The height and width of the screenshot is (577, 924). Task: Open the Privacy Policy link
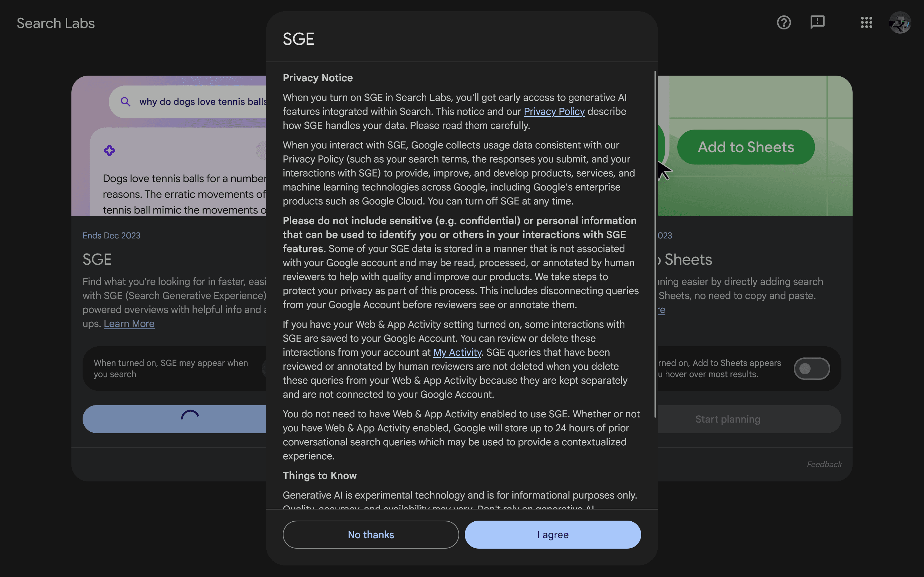click(x=554, y=111)
